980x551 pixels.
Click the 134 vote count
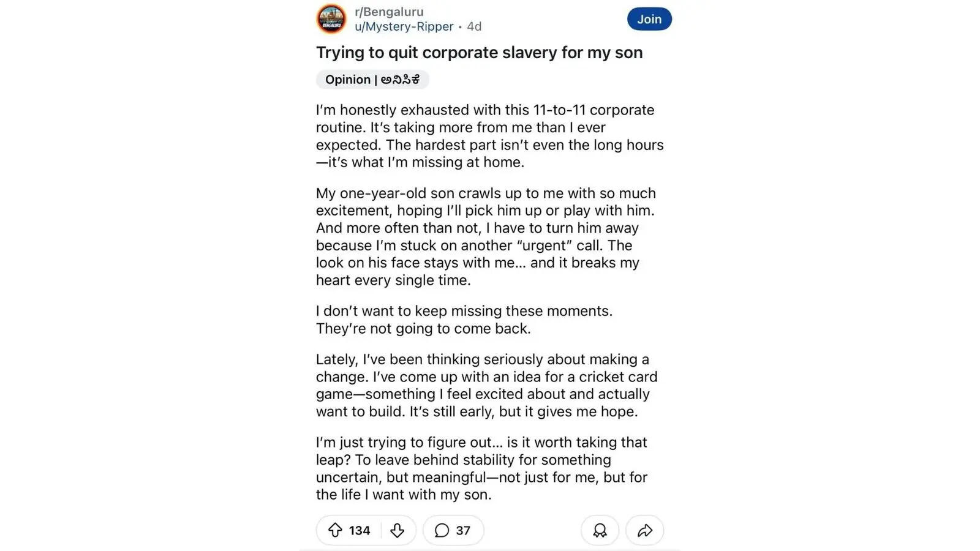pos(358,531)
